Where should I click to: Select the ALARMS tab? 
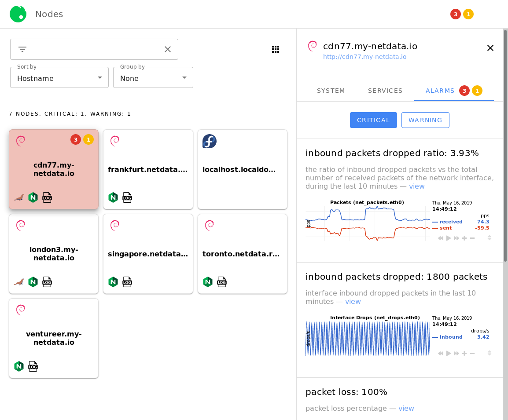click(x=453, y=91)
